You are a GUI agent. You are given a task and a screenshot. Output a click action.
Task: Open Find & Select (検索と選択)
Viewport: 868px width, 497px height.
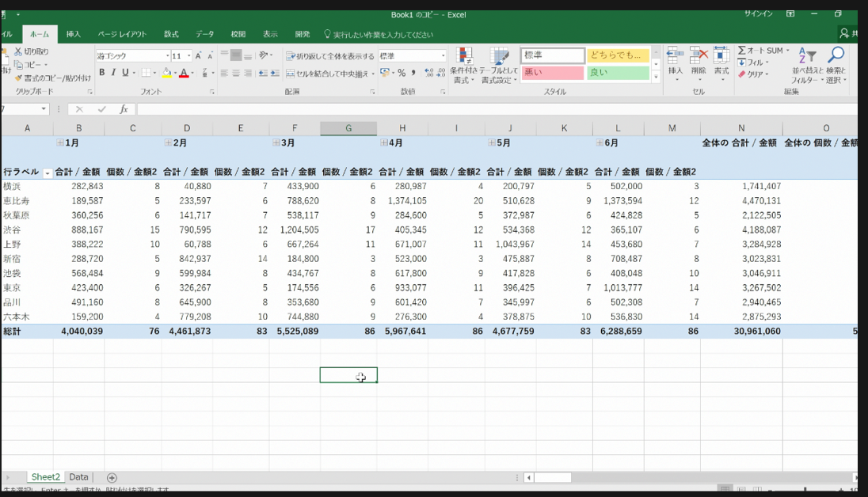click(x=836, y=66)
